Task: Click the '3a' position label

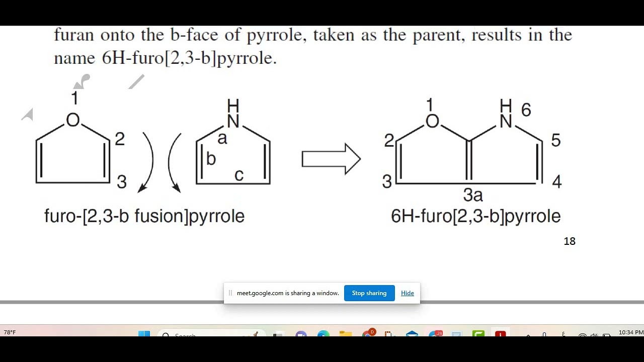Action: click(473, 195)
